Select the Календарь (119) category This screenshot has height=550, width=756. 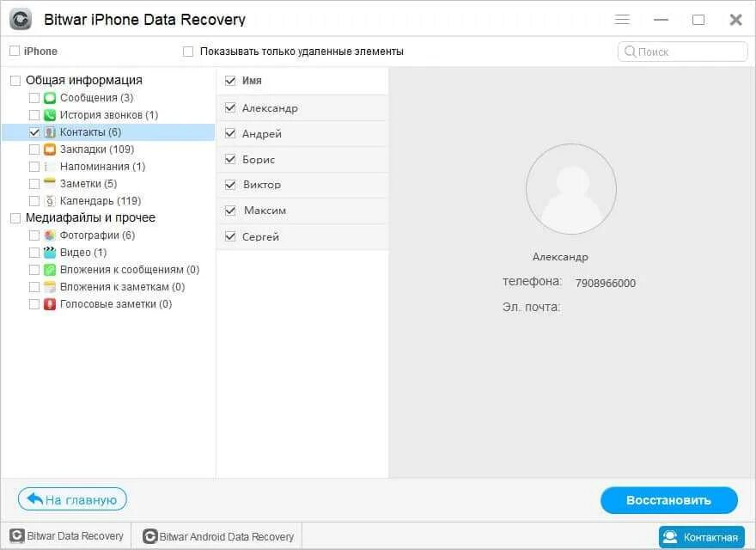[101, 201]
